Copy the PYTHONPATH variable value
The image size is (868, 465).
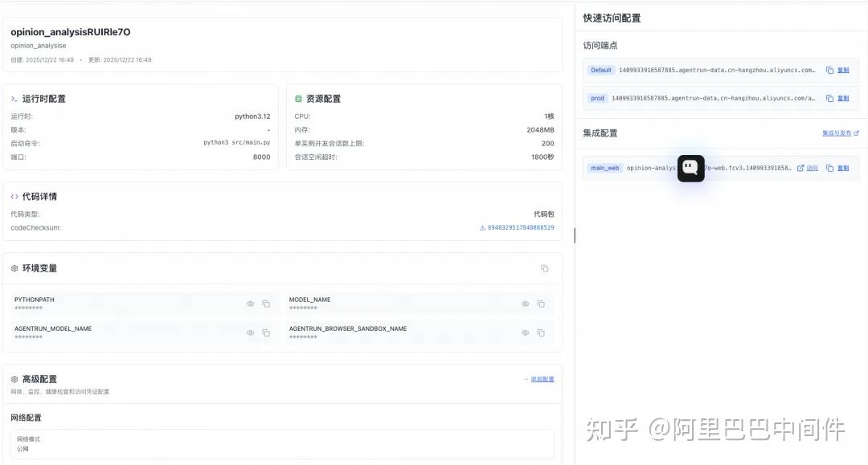(266, 304)
